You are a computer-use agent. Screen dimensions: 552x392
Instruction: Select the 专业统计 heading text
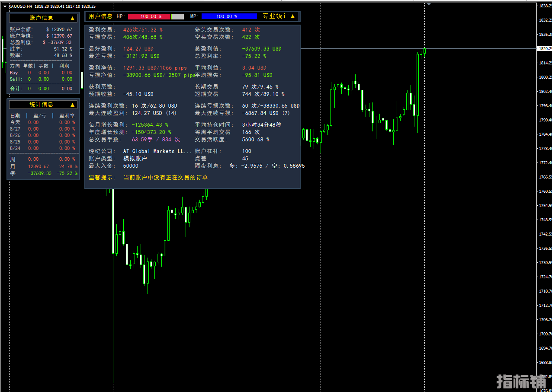[x=276, y=16]
